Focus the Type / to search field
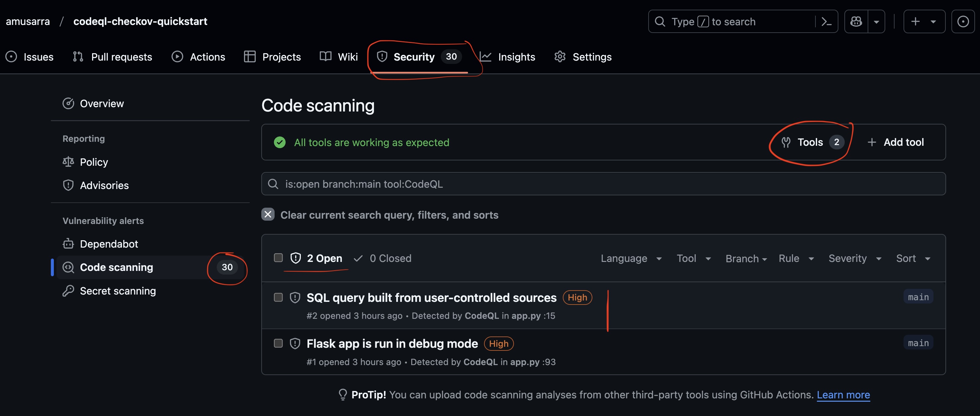This screenshot has height=416, width=980. (x=743, y=22)
